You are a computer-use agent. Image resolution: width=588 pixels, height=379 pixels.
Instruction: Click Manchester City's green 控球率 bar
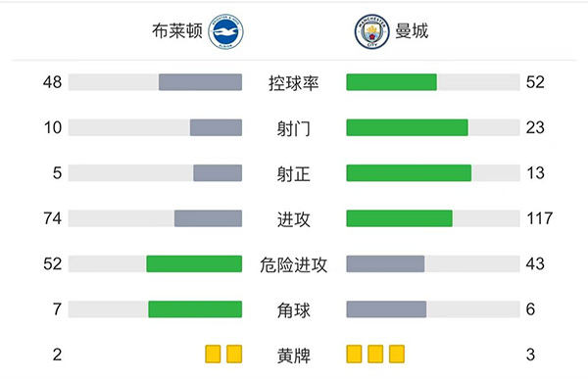point(391,82)
